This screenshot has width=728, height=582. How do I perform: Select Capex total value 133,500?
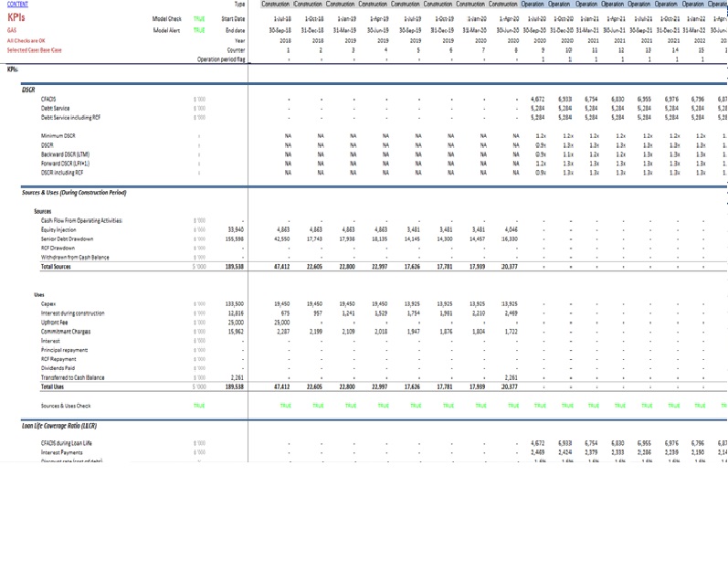tap(235, 304)
